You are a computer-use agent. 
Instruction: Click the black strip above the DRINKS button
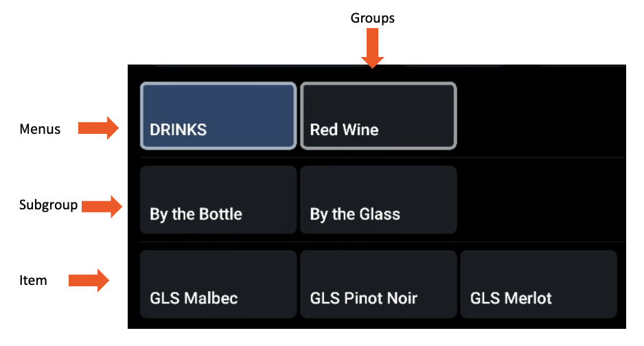pos(275,73)
